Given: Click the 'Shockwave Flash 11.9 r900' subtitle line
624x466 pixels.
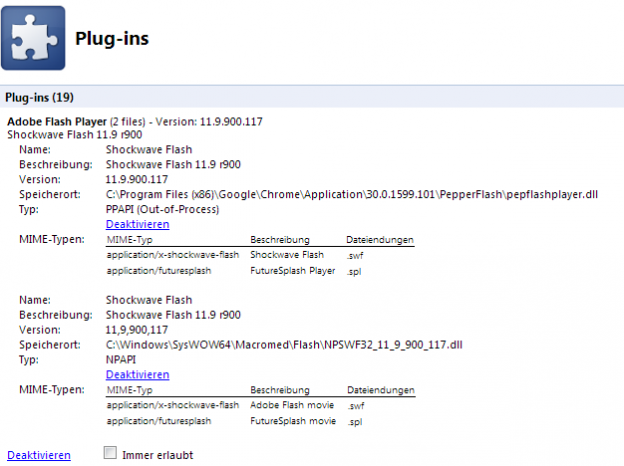Looking at the screenshot, I should point(74,135).
